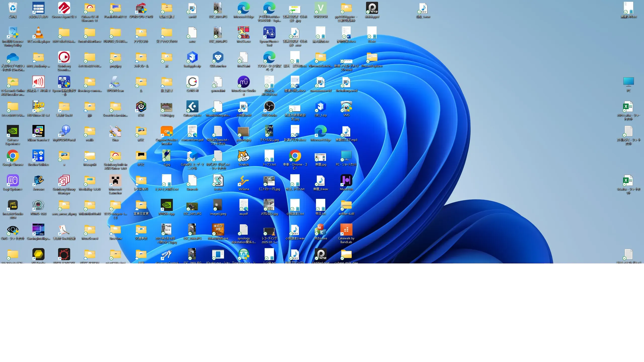Click the Google Chrome desktop icon
The height and width of the screenshot is (362, 644).
(x=13, y=156)
